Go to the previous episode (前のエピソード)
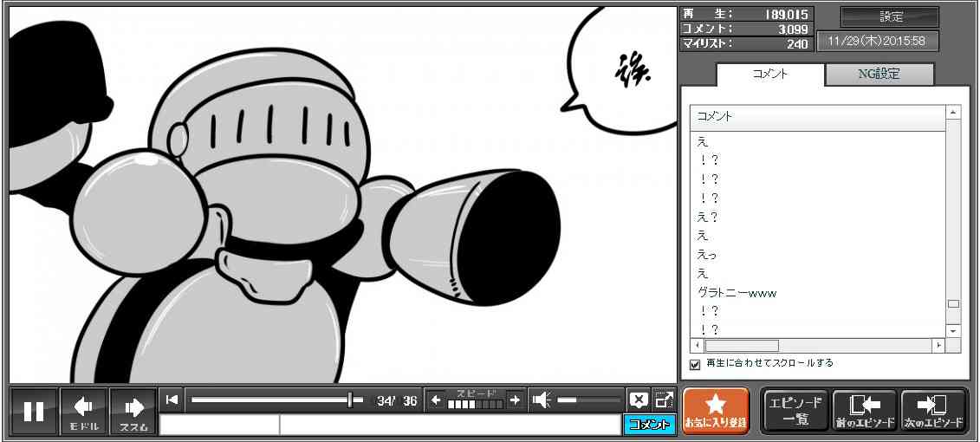980x442 pixels. [x=864, y=411]
